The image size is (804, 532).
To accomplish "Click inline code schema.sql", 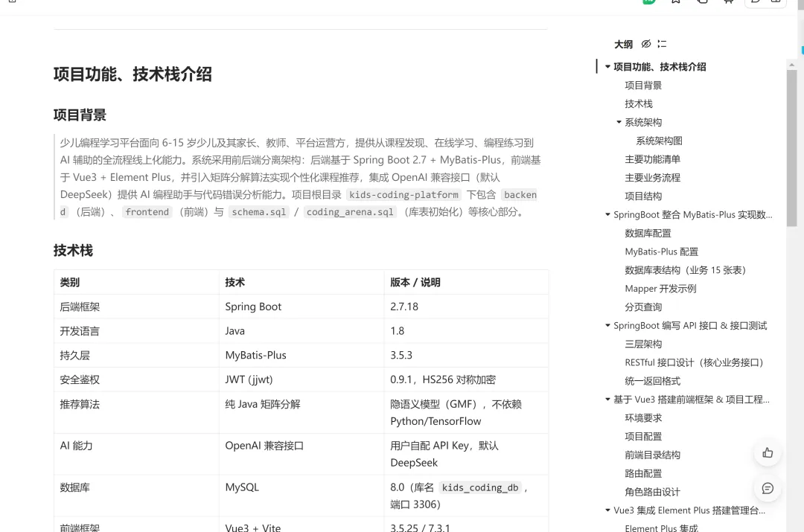I will [258, 212].
